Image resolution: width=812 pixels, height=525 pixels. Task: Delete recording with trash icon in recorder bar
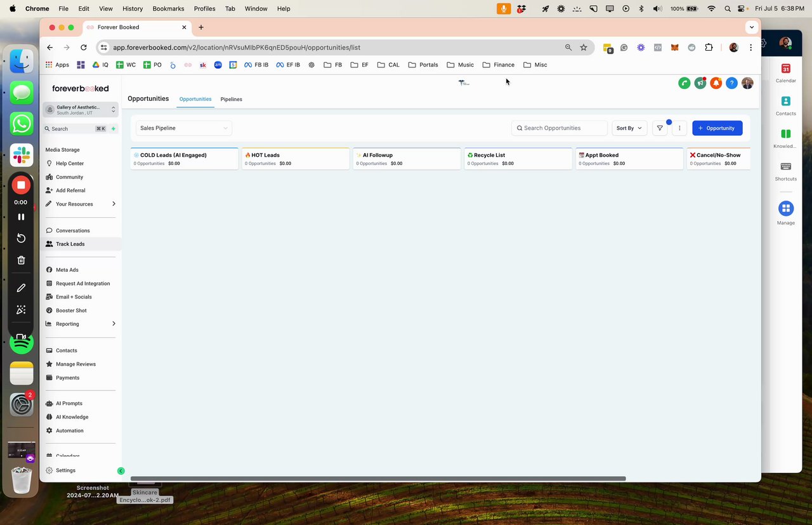21,260
